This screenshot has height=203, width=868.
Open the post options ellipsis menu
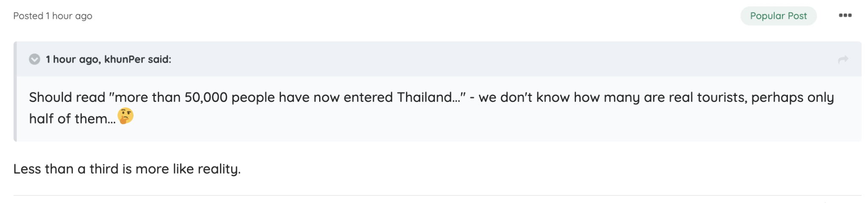845,16
